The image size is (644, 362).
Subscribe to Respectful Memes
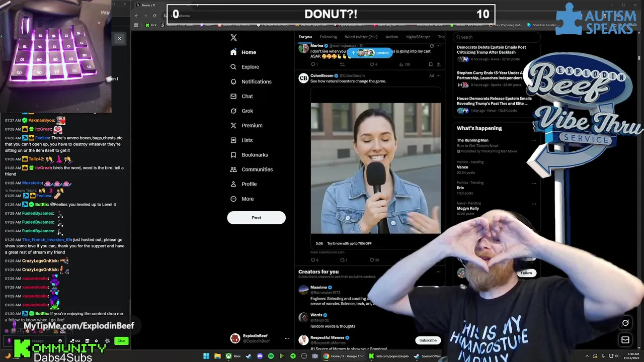[x=428, y=340]
